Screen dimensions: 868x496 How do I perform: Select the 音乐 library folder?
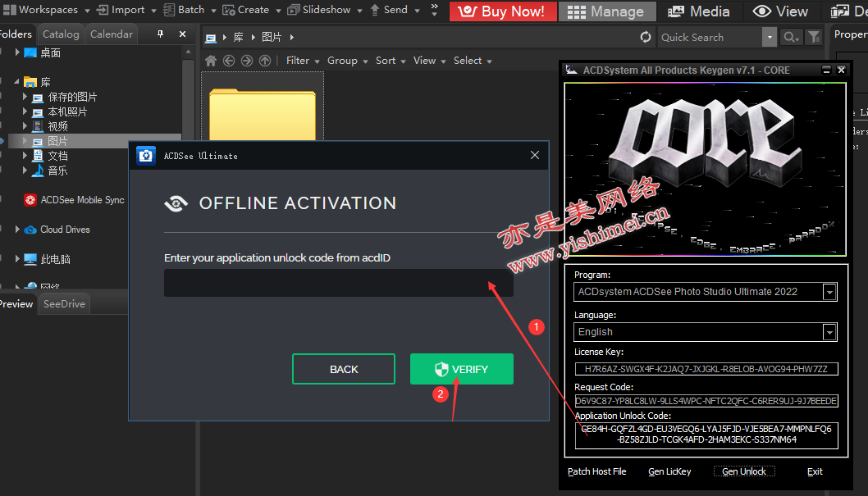[x=57, y=171]
